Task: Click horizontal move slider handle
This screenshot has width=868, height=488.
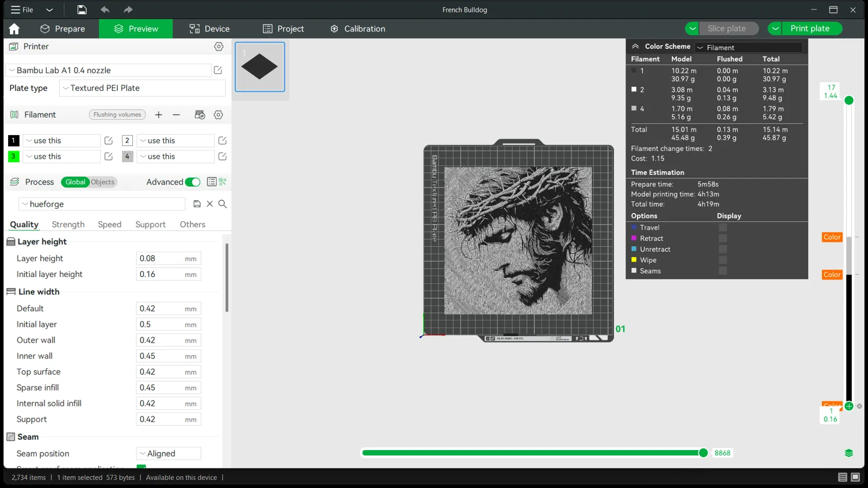Action: coord(703,453)
